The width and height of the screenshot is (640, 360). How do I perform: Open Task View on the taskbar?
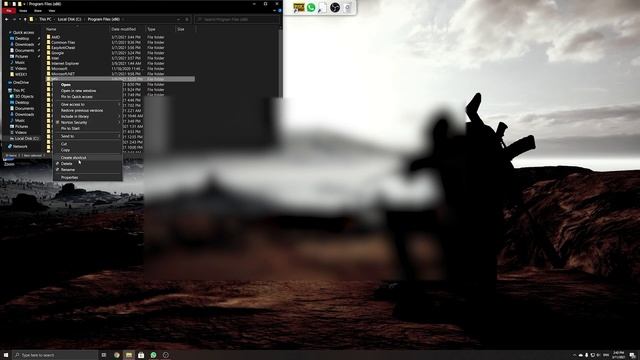coord(104,356)
